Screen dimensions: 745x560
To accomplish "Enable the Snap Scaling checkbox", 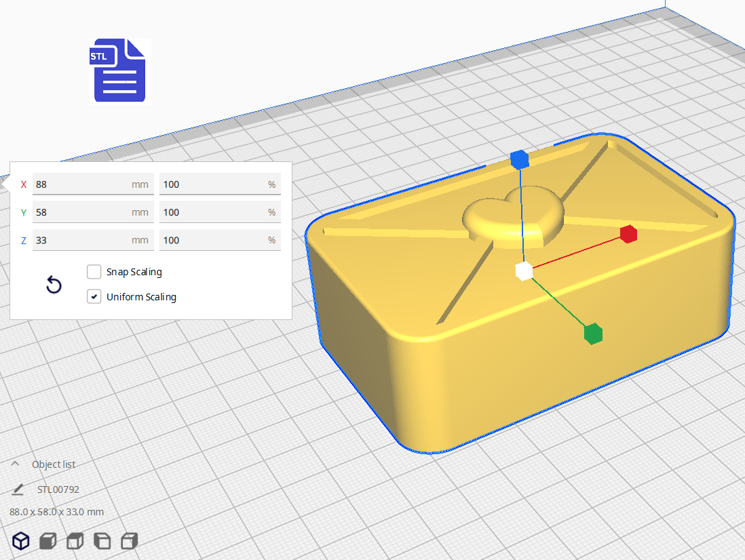I will click(x=94, y=272).
